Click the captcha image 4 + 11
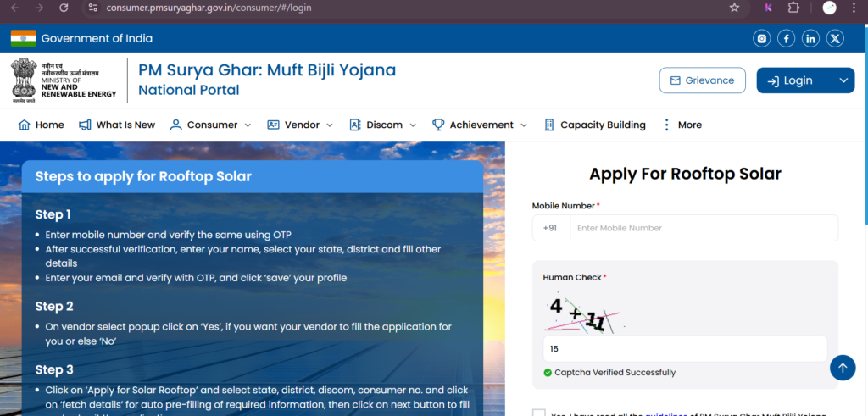 pyautogui.click(x=587, y=313)
